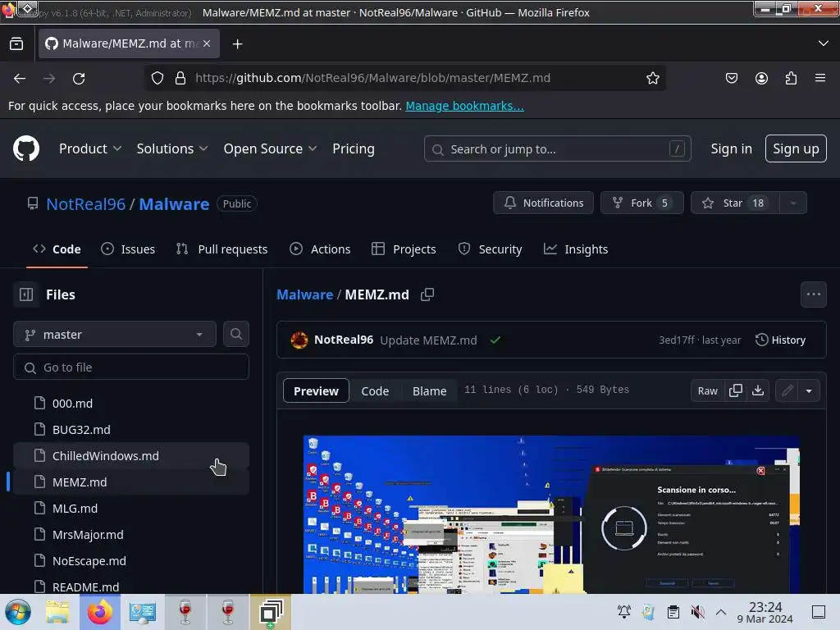840x630 pixels.
Task: Switch to Code view of file
Action: pos(375,391)
